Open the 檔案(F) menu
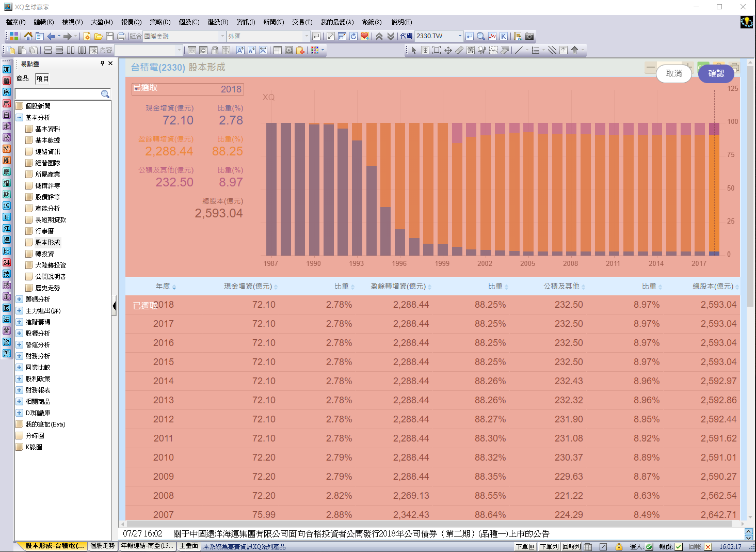 [15, 22]
